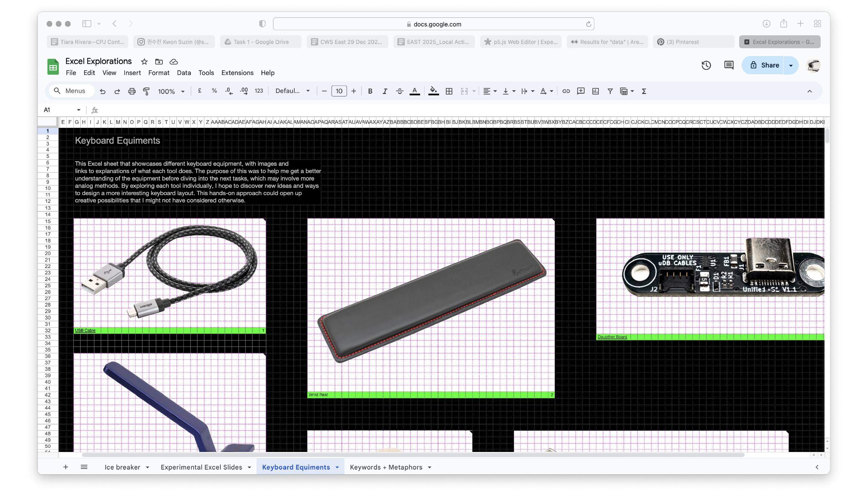868x494 pixels.
Task: Switch to Experimental Excel Slides tab
Action: [x=201, y=467]
